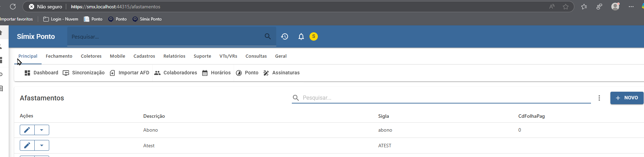The height and width of the screenshot is (157, 644).
Task: Switch to the Geral tab
Action: (x=281, y=56)
